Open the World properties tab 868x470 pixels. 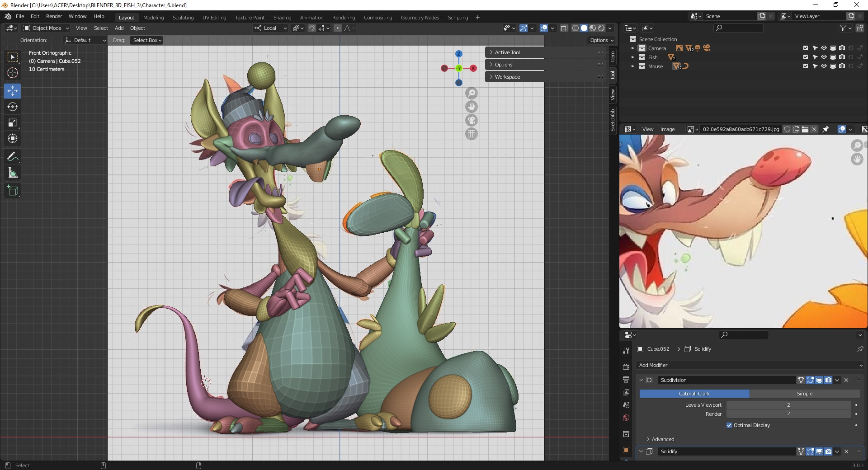626,417
